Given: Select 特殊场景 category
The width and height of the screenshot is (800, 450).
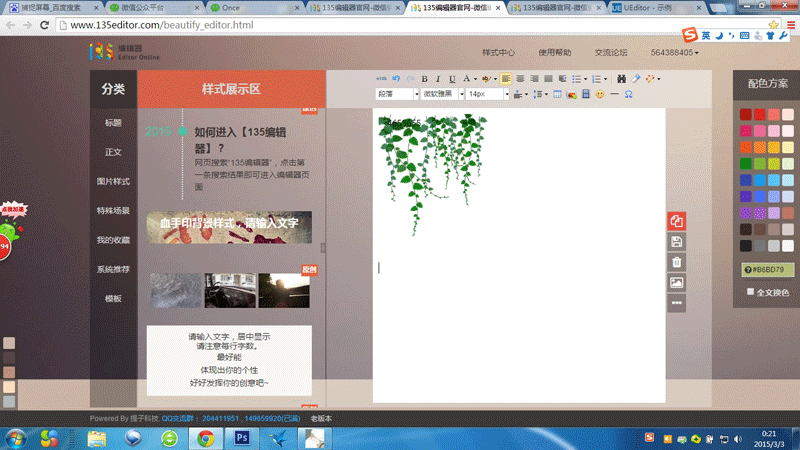Looking at the screenshot, I should click(113, 211).
